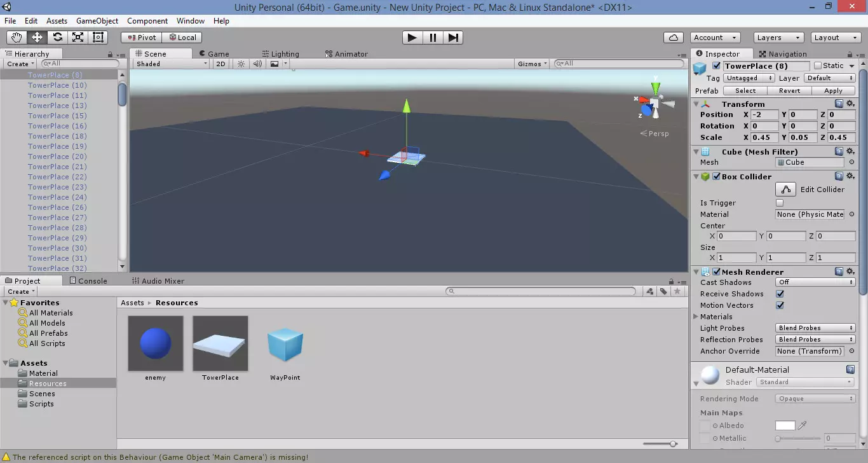Toggle scene lighting sun icon

pos(241,64)
